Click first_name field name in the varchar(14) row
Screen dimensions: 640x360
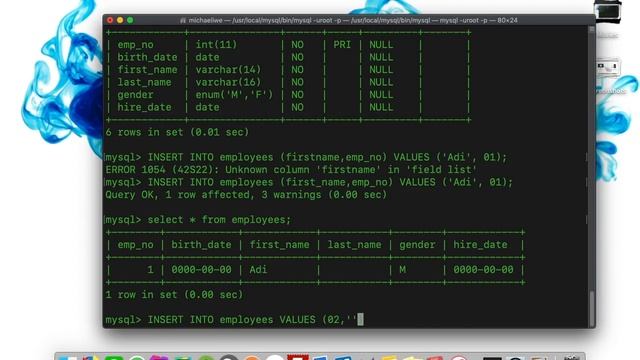(147, 70)
